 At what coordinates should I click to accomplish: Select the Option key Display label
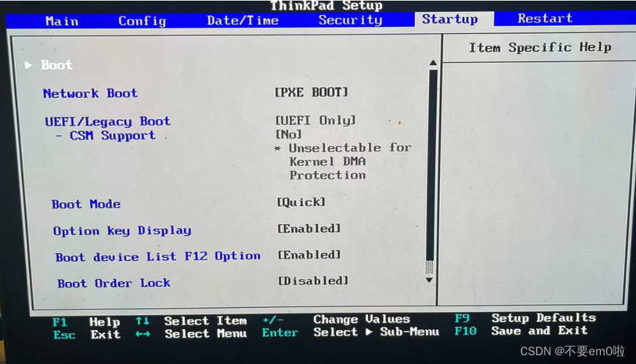122,231
